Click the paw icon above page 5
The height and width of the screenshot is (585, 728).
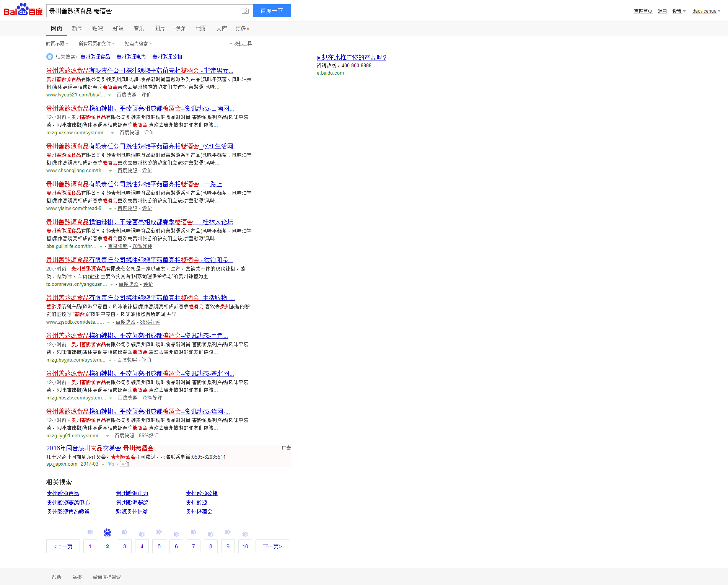coord(159,532)
